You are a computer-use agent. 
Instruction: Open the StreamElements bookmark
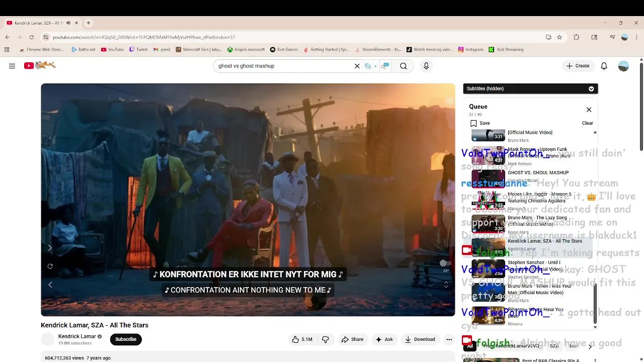point(378,50)
